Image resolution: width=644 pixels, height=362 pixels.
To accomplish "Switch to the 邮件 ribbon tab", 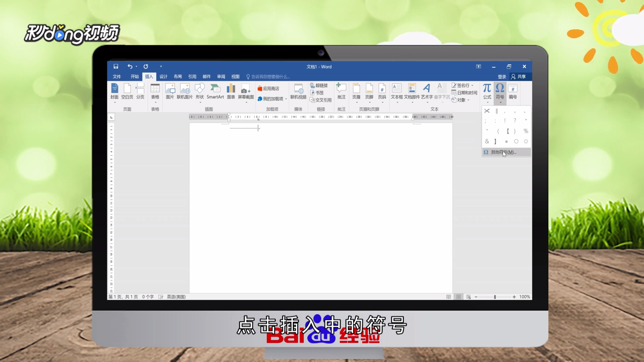I will pyautogui.click(x=207, y=76).
